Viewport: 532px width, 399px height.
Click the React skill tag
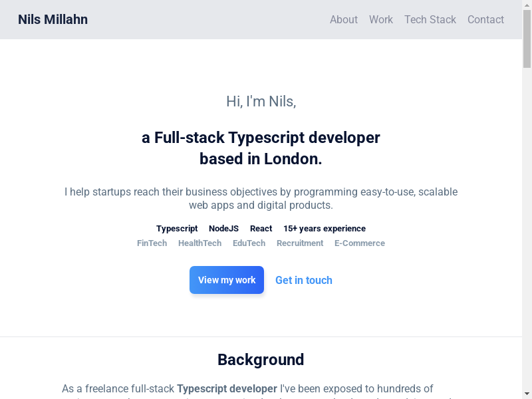(x=261, y=228)
